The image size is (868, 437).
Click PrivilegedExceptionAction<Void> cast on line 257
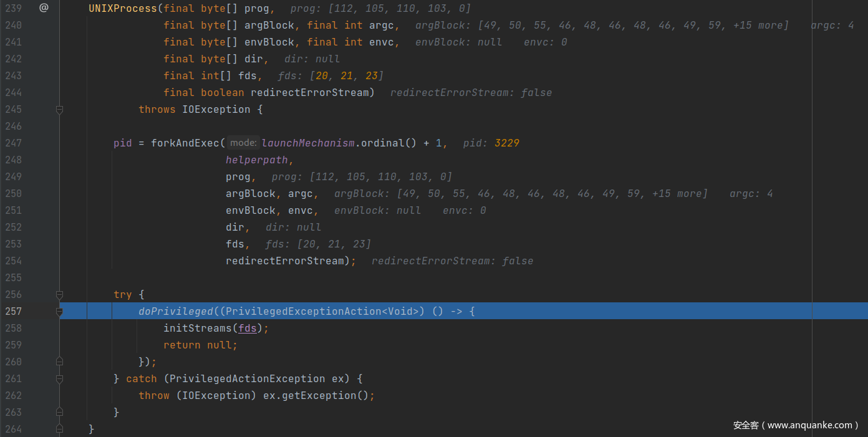point(322,311)
